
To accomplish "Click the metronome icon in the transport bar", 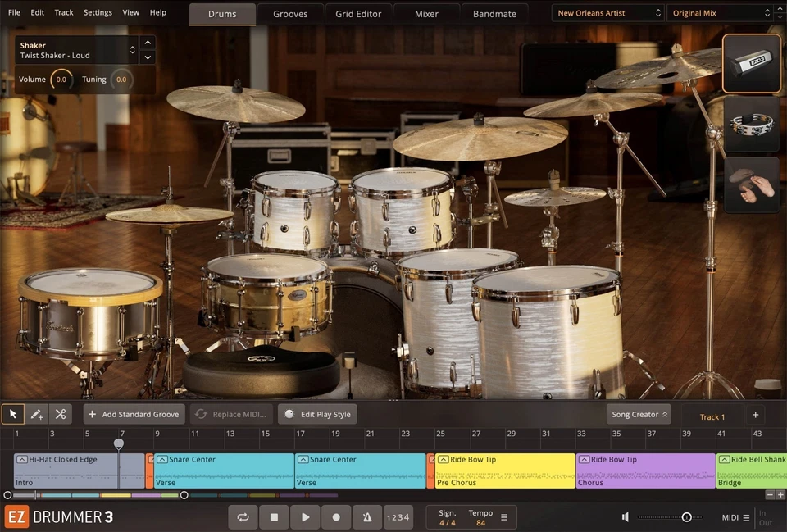I will 366,517.
